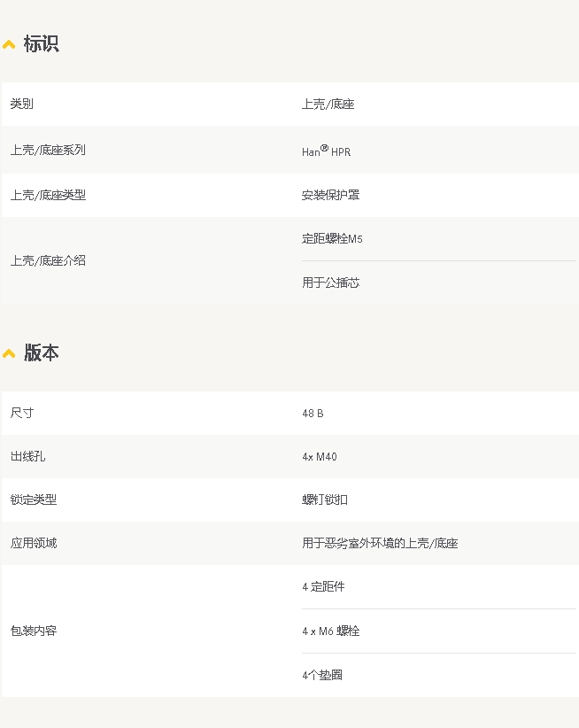Image resolution: width=579 pixels, height=728 pixels.
Task: Click the 安装保护罩 type value
Action: pyautogui.click(x=330, y=195)
